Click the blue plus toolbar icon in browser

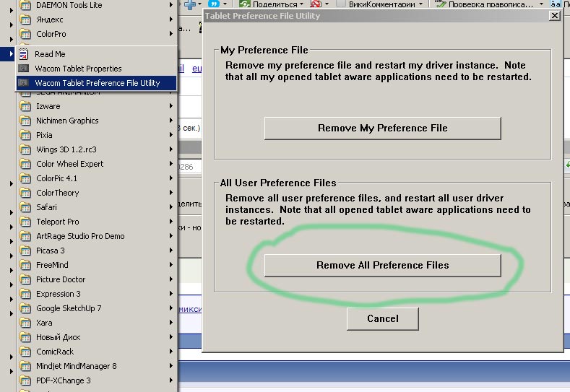pyautogui.click(x=190, y=4)
